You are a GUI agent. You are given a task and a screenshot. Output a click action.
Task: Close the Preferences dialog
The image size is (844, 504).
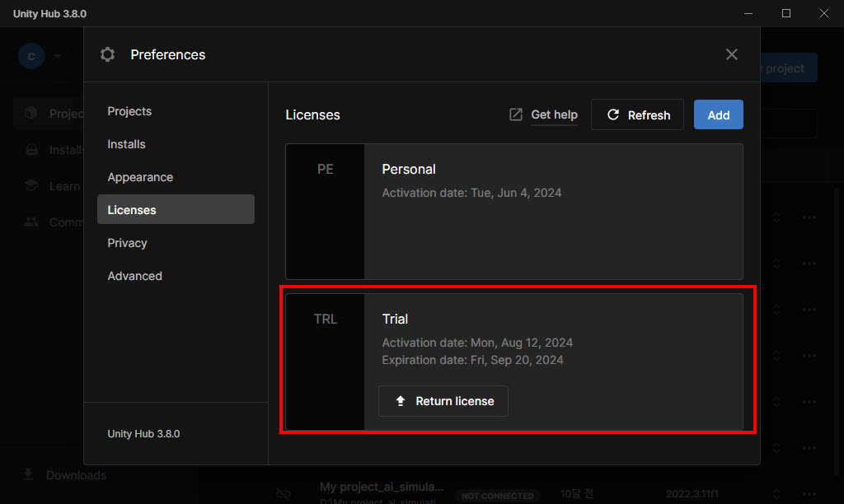[732, 54]
